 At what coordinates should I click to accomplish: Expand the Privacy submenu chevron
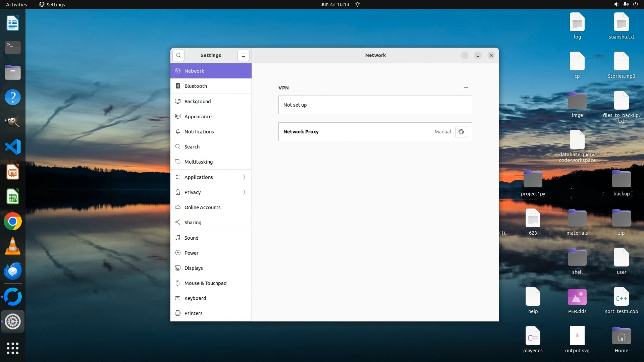[244, 192]
